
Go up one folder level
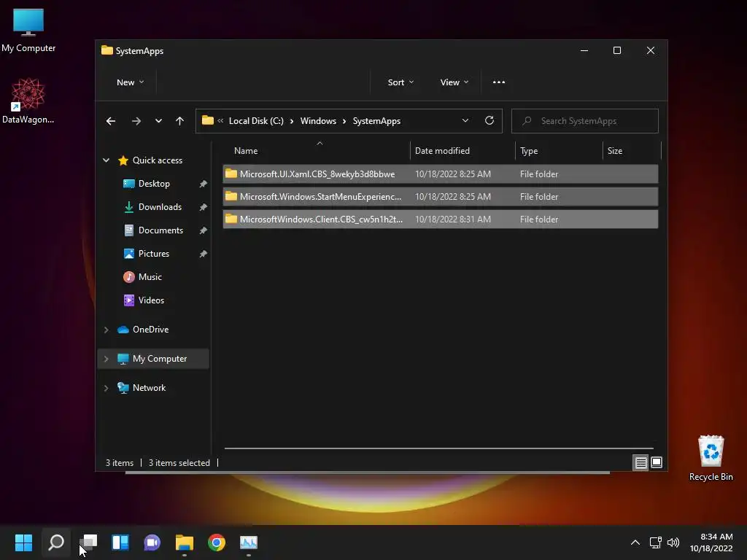(x=179, y=121)
